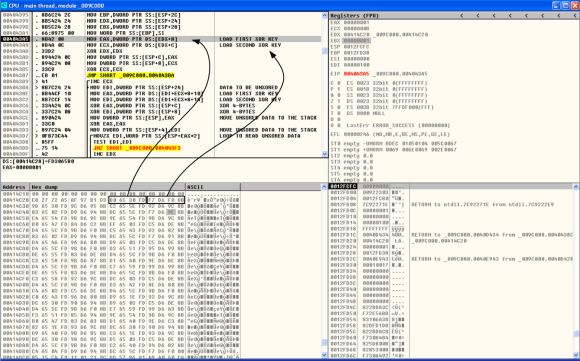Click the EDI register value

pyautogui.click(x=357, y=65)
